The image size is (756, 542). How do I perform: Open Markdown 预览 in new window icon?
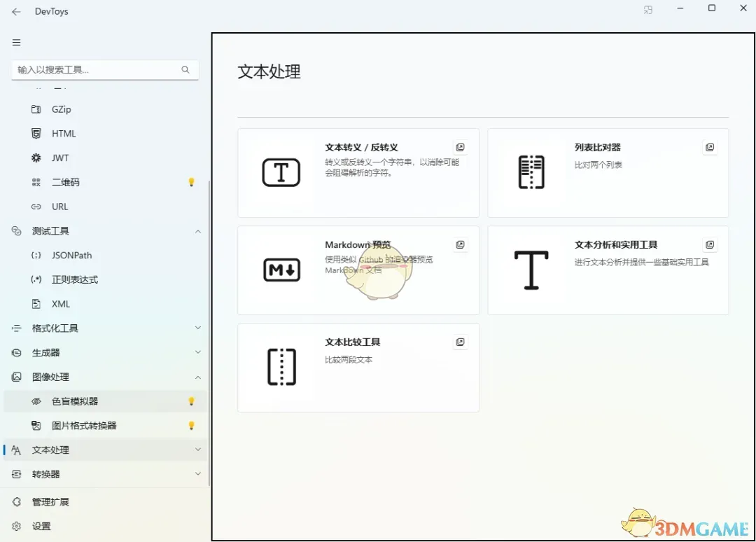tap(460, 244)
